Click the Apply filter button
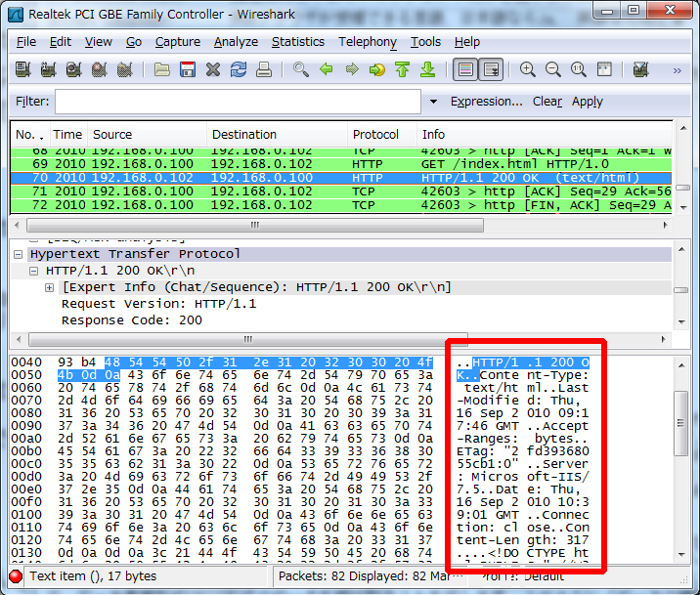 [588, 102]
